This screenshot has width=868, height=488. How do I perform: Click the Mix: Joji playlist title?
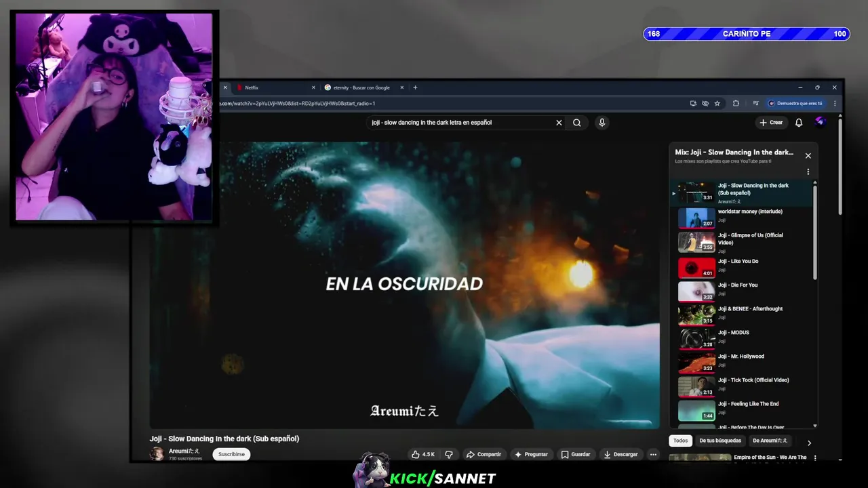(734, 152)
